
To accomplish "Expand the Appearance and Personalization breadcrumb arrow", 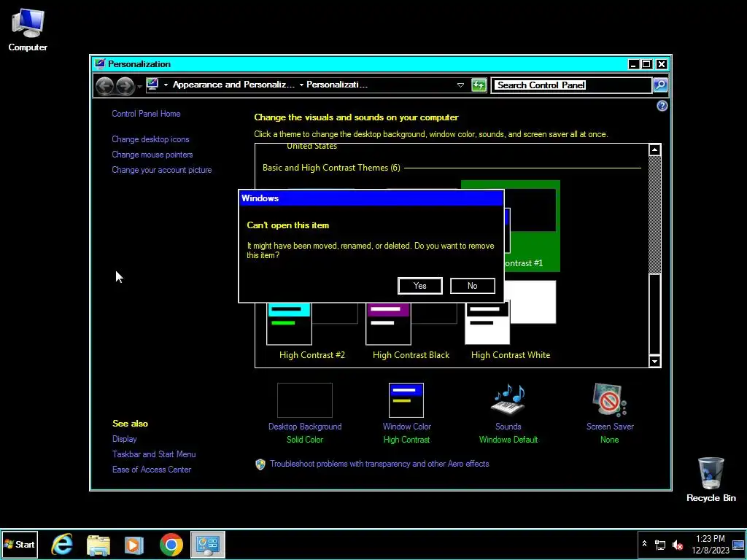I will tap(301, 85).
